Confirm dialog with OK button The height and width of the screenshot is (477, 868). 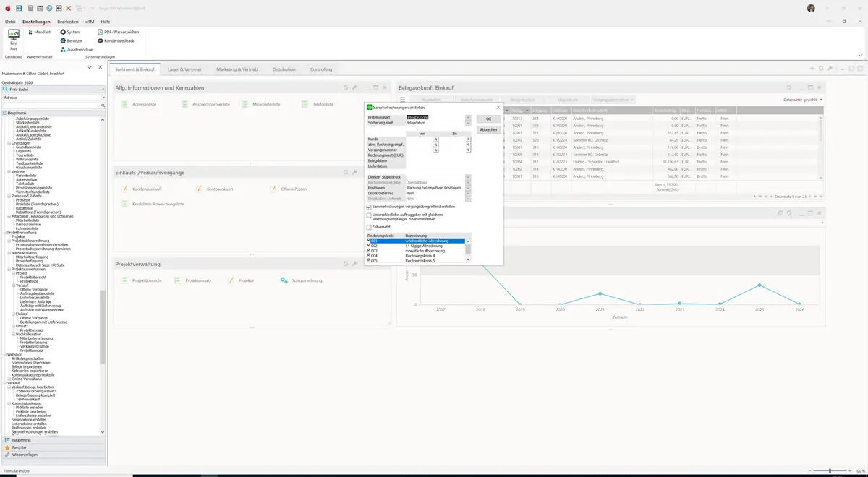pyautogui.click(x=488, y=119)
